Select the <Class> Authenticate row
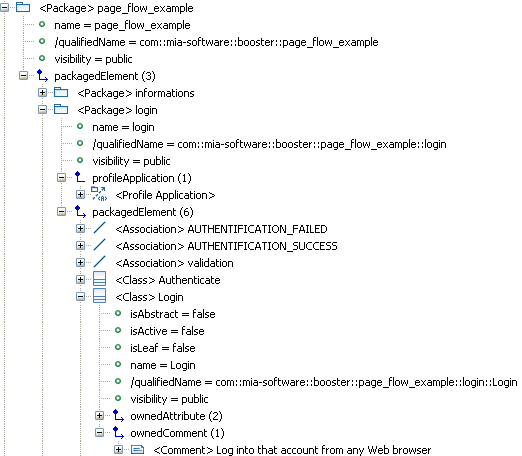The width and height of the screenshot is (522, 456). (x=168, y=280)
